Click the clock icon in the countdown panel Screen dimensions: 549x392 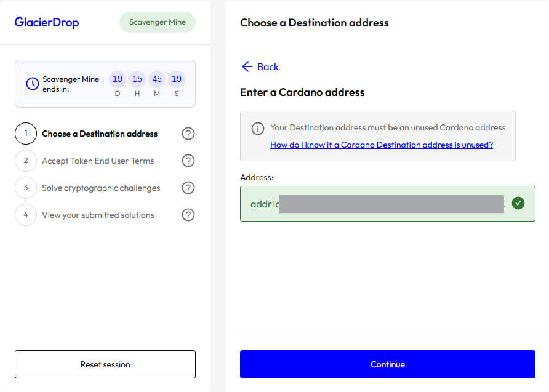click(x=33, y=84)
